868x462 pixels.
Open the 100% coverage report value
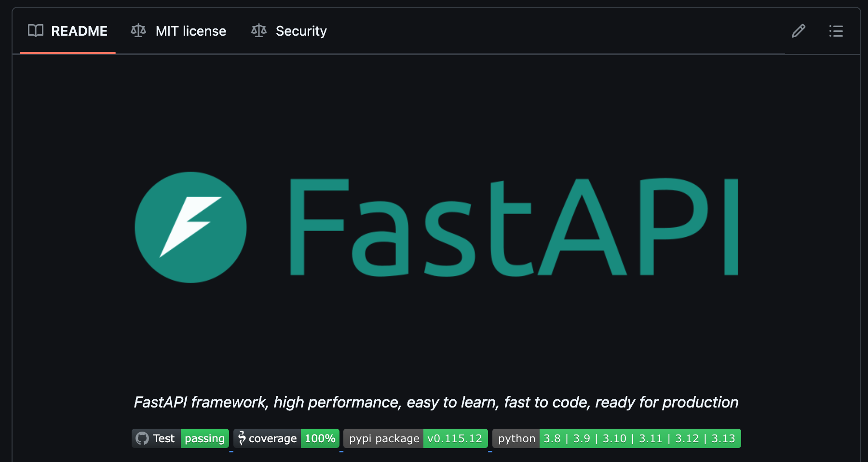pos(320,438)
